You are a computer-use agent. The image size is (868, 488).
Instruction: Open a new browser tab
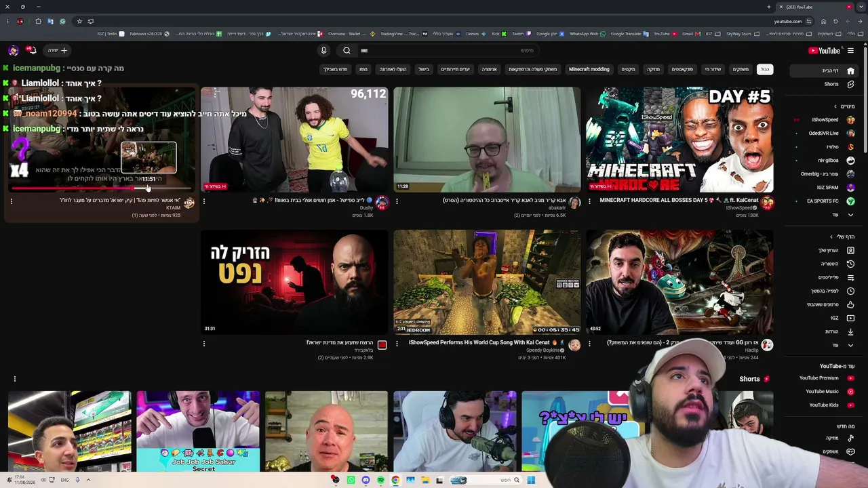[769, 7]
